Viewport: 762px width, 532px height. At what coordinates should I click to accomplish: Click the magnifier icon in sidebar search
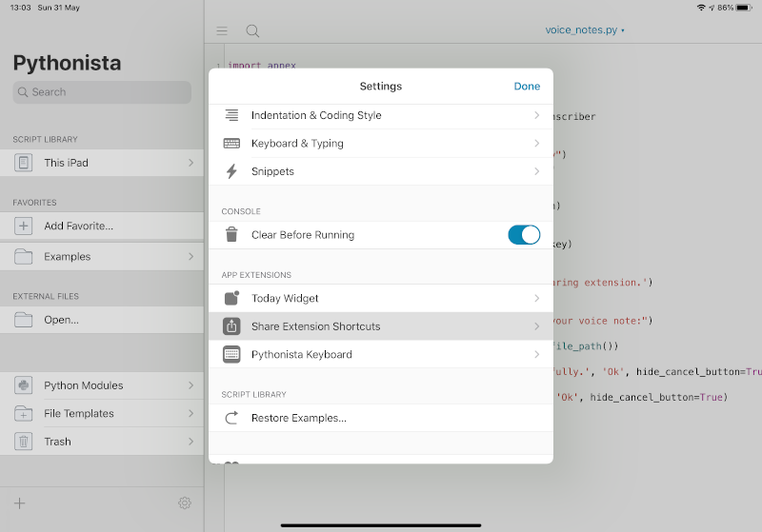(x=23, y=92)
